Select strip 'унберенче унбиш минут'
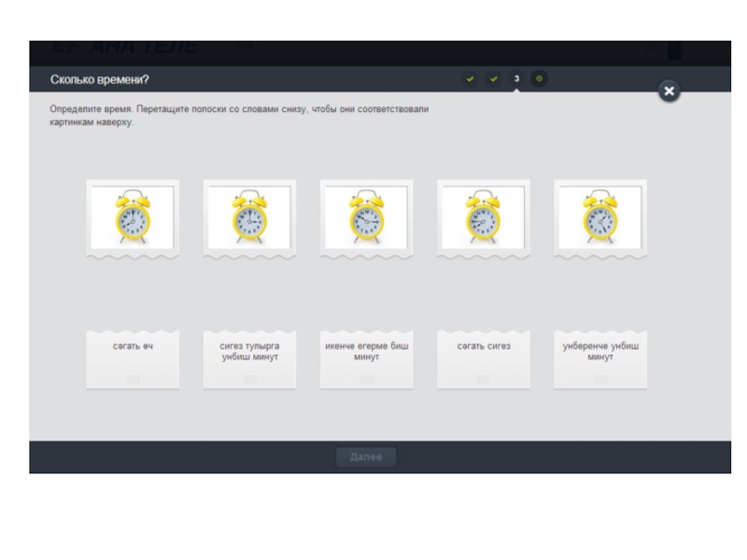 (x=600, y=360)
